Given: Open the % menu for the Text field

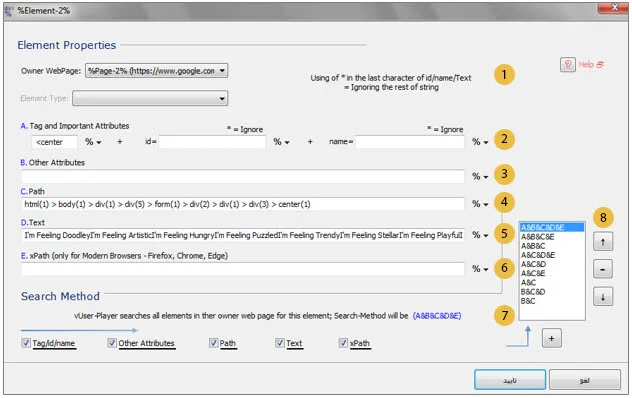Looking at the screenshot, I should 480,235.
